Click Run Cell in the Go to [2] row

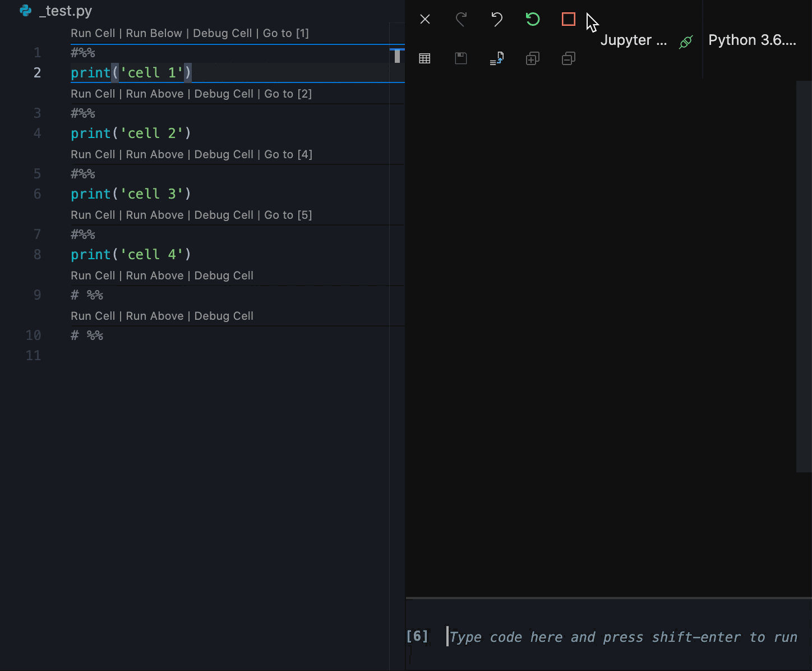93,94
